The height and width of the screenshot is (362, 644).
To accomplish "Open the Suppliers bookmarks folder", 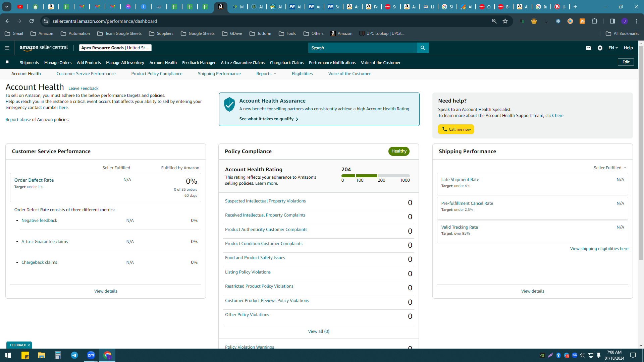I will [x=161, y=34].
